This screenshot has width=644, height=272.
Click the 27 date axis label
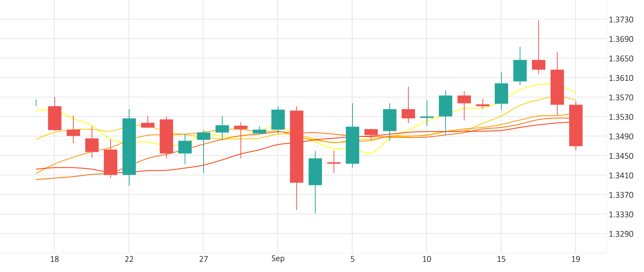(x=203, y=259)
